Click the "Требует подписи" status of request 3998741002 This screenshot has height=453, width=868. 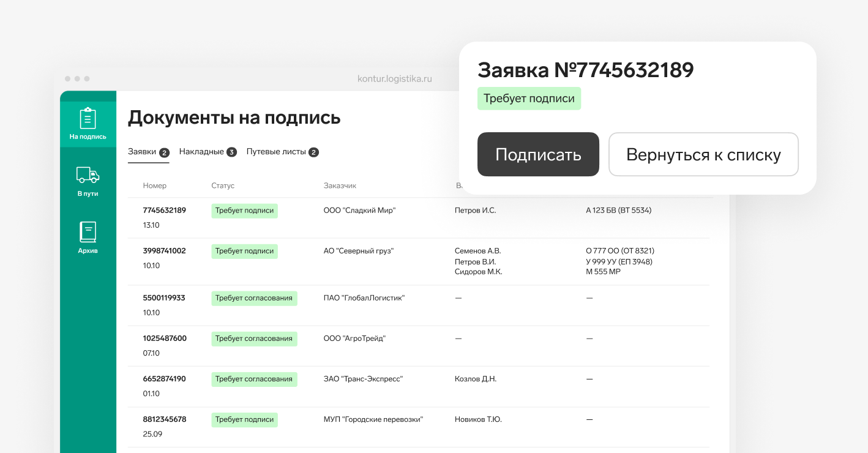pos(244,251)
